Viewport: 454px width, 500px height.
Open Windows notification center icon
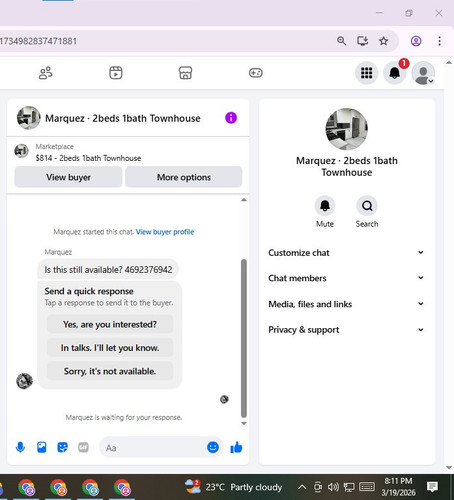(432, 487)
